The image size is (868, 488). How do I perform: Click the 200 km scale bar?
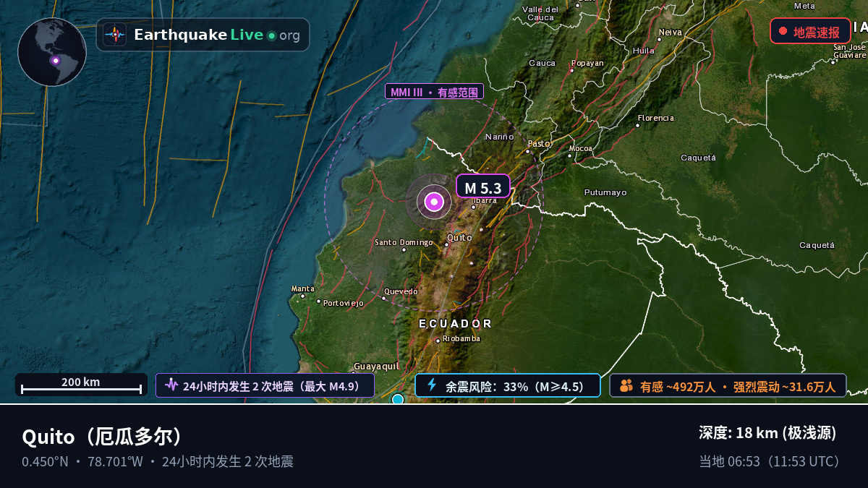81,385
